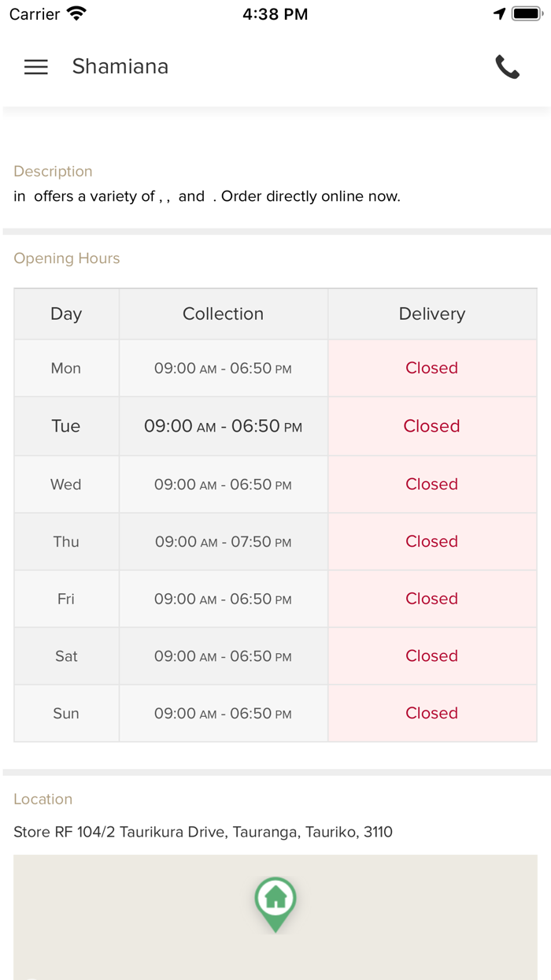Select the Delivery column header
This screenshot has height=980, width=551.
click(x=432, y=314)
